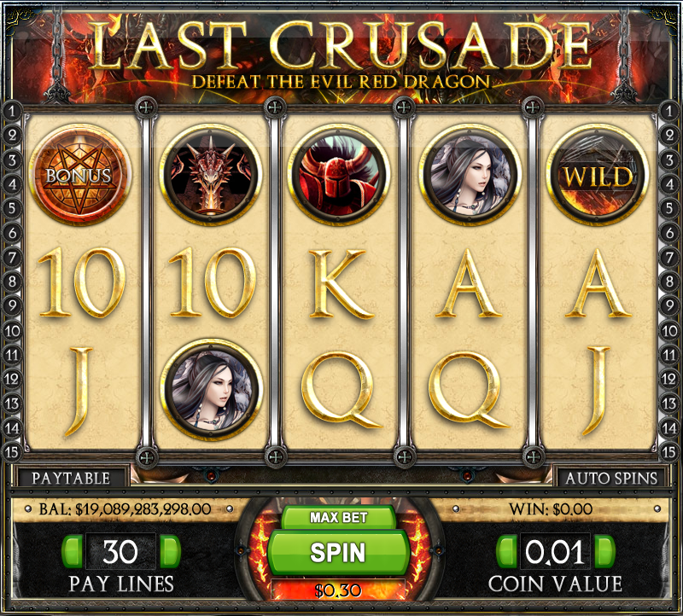683x616 pixels.
Task: Decrease the number of pay lines
Action: coord(73,551)
